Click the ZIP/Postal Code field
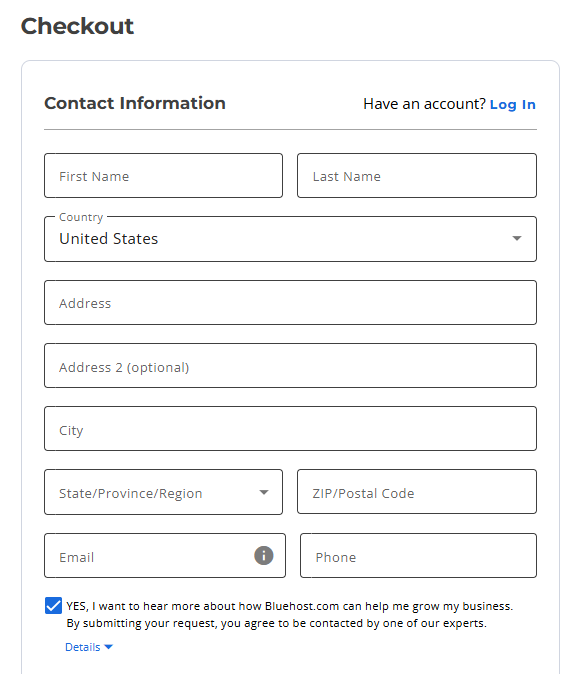Screen dimensions: 573x674 pyautogui.click(x=417, y=492)
